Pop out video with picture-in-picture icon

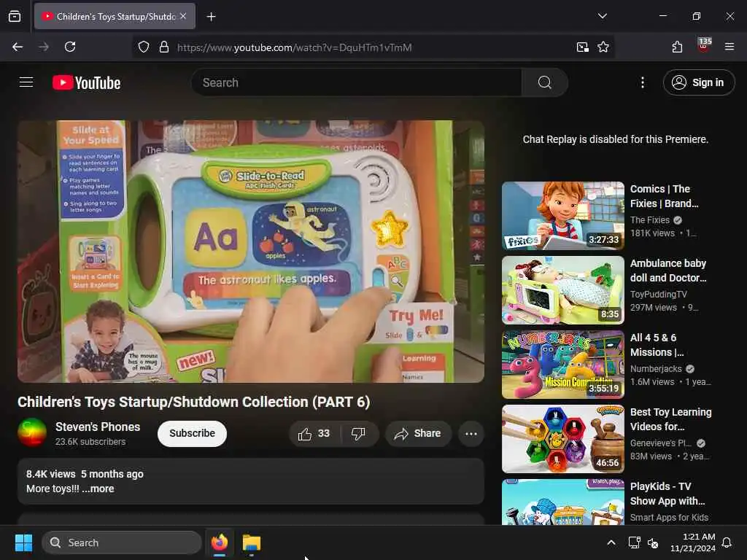click(583, 47)
